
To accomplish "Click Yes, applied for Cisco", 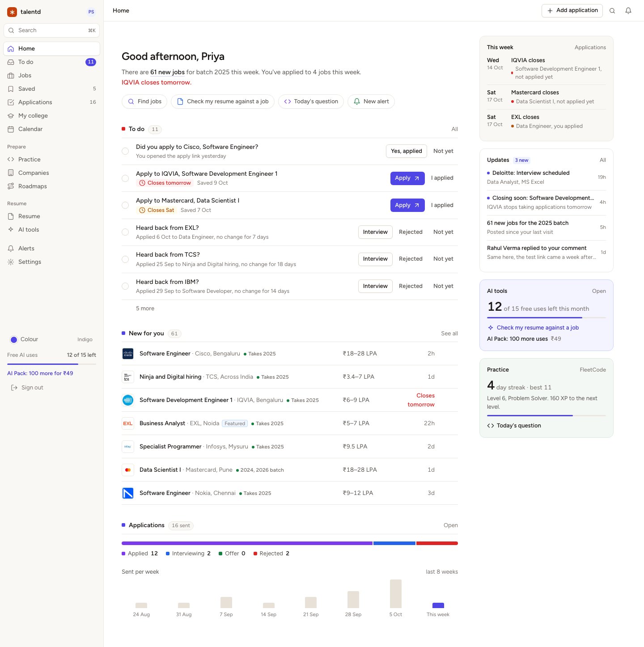I will (407, 151).
